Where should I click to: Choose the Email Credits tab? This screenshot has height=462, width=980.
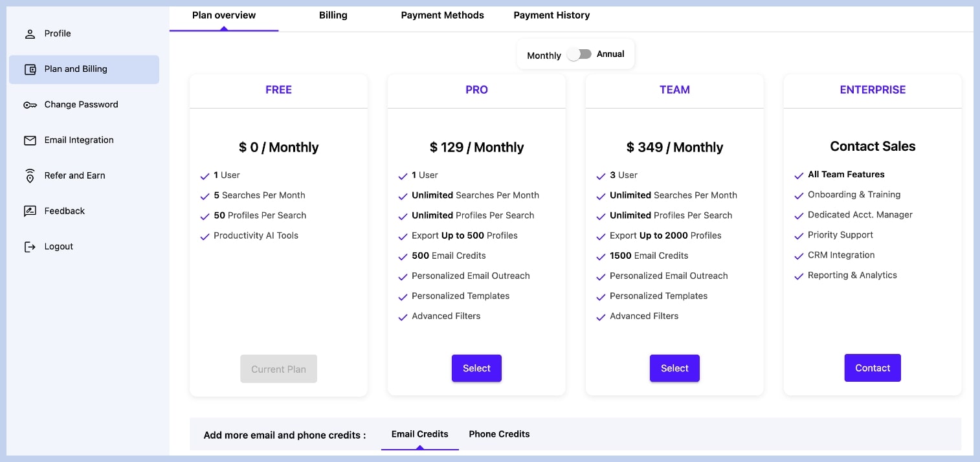419,434
